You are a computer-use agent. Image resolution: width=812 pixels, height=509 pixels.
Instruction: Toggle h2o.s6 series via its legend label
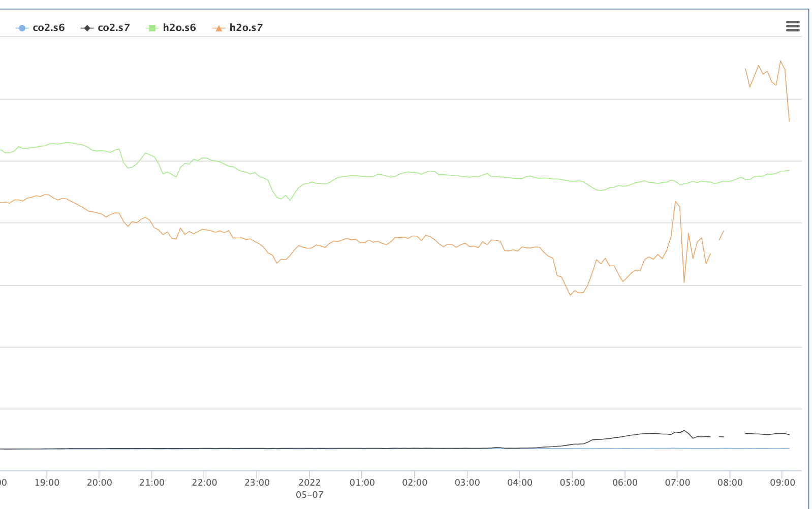pyautogui.click(x=179, y=28)
